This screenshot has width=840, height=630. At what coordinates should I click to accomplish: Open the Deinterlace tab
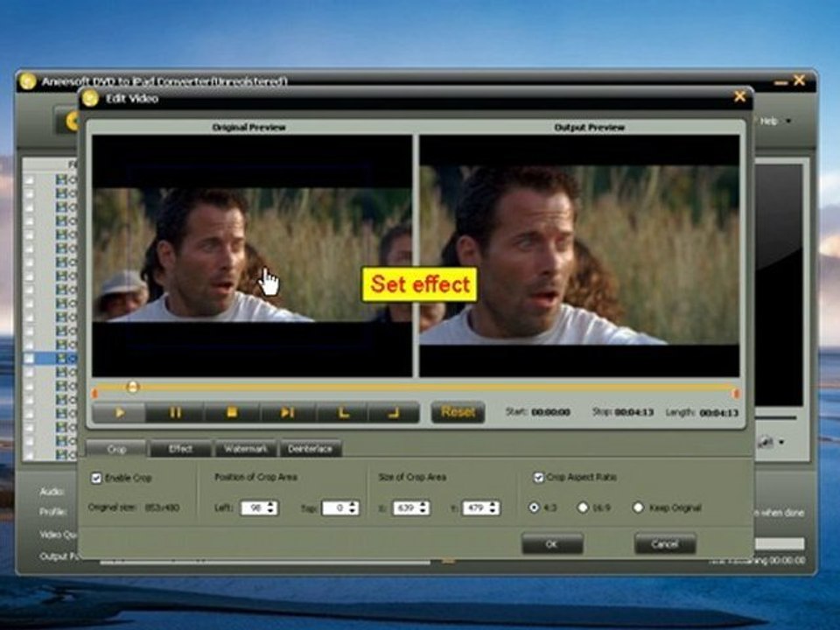(310, 449)
